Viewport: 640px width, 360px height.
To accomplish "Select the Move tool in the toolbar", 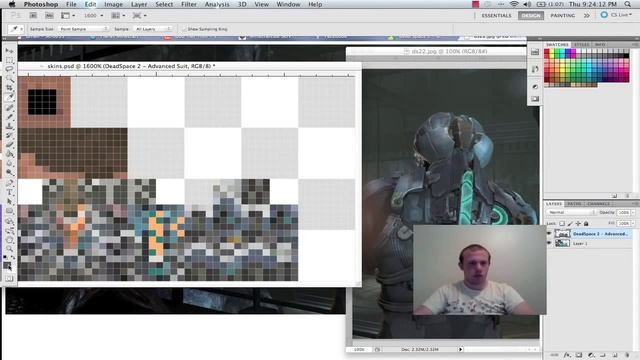I will [x=9, y=51].
